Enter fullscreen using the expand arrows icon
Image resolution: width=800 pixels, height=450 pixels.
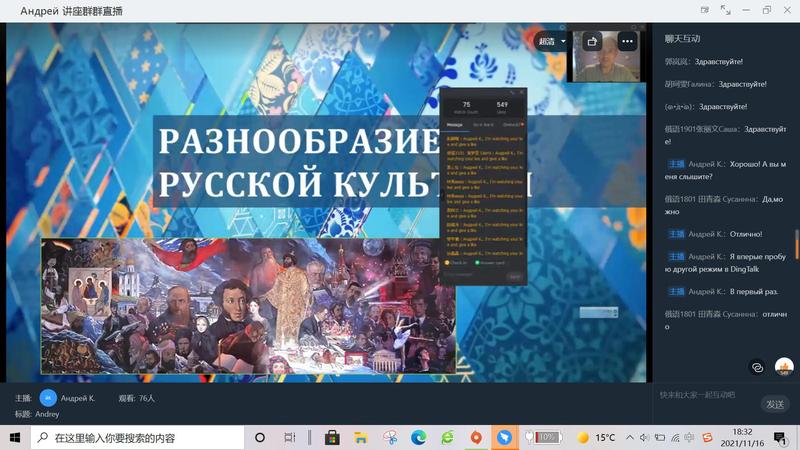[x=725, y=10]
